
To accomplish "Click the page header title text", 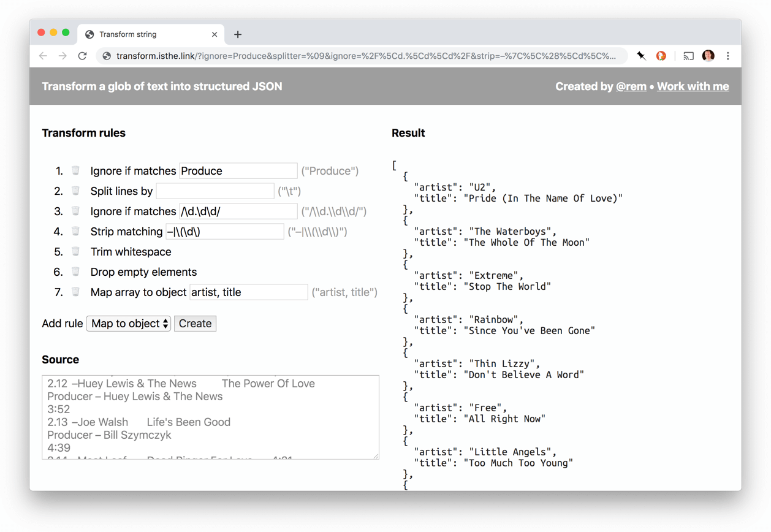I will [162, 86].
